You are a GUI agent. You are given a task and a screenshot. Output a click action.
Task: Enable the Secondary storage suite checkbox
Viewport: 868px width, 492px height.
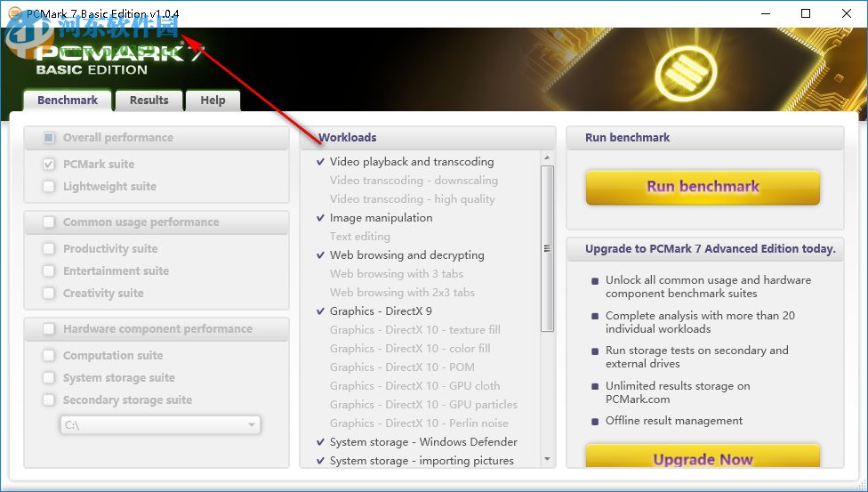point(49,400)
